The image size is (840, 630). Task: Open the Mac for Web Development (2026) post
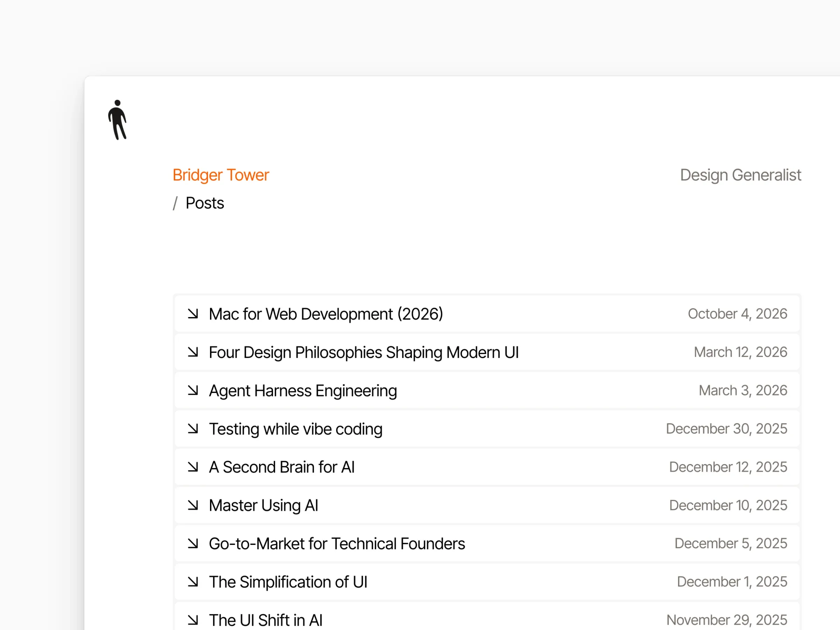pyautogui.click(x=487, y=314)
